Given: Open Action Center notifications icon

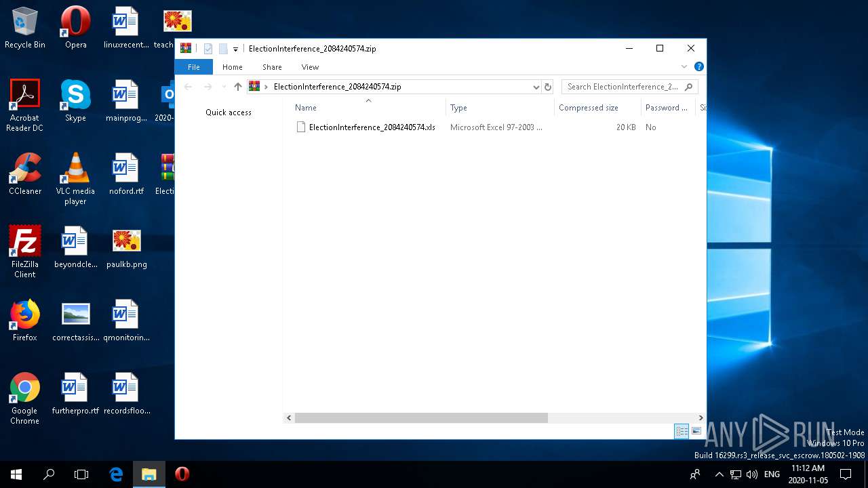Looking at the screenshot, I should point(846,474).
